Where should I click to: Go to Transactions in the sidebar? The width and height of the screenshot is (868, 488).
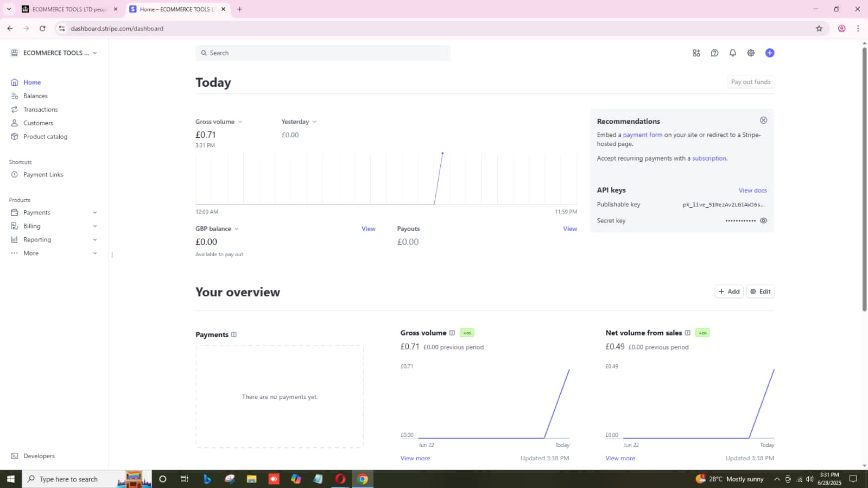pyautogui.click(x=40, y=110)
